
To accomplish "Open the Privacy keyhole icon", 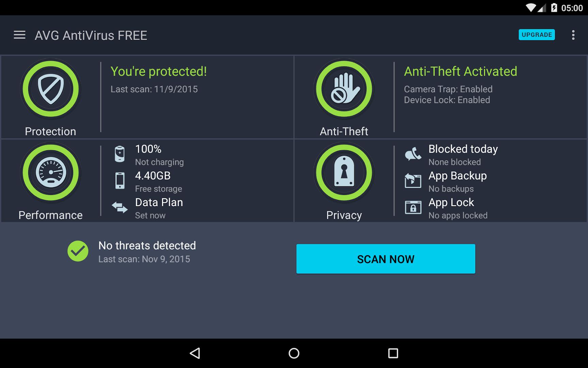I will coord(344,172).
